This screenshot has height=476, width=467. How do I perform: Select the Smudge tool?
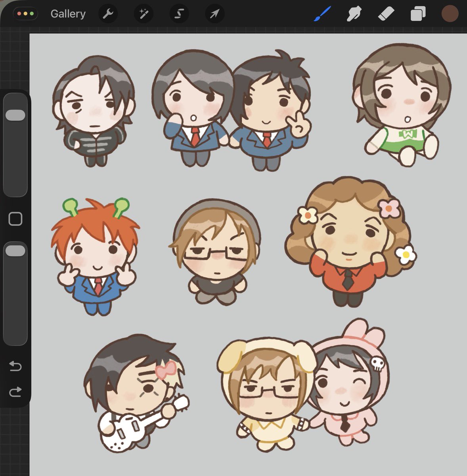point(354,14)
